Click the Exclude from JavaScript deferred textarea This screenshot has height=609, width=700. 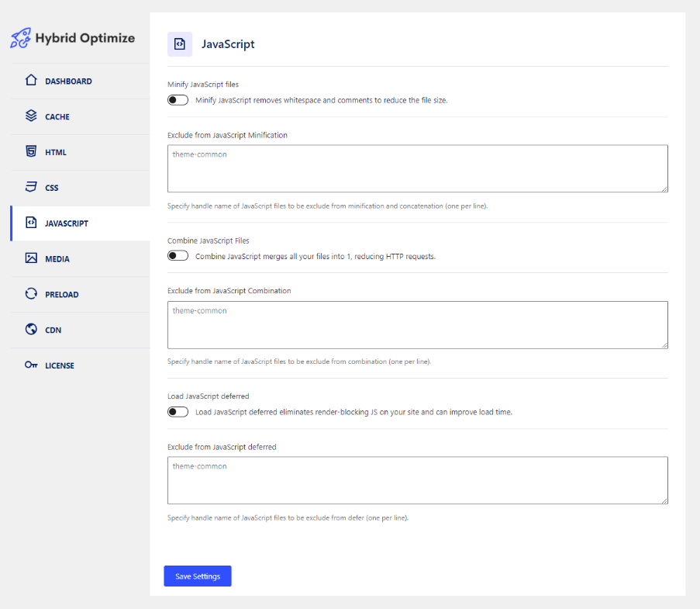coord(417,480)
